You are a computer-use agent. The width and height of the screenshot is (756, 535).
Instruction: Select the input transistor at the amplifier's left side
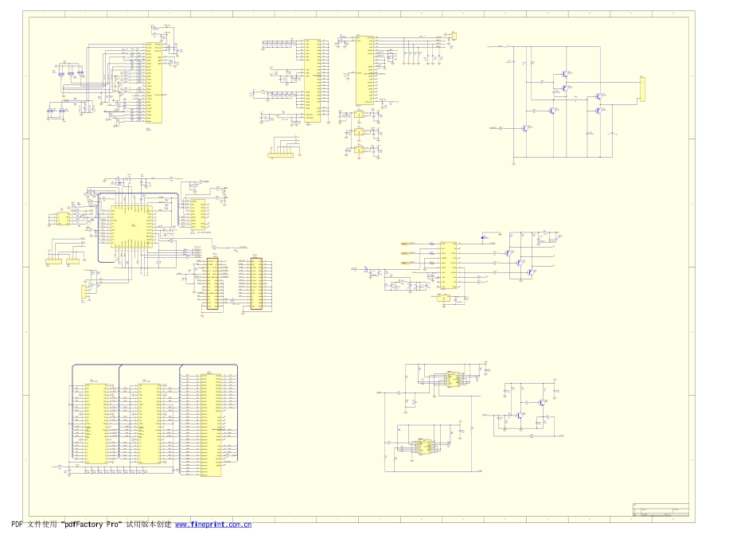(525, 128)
